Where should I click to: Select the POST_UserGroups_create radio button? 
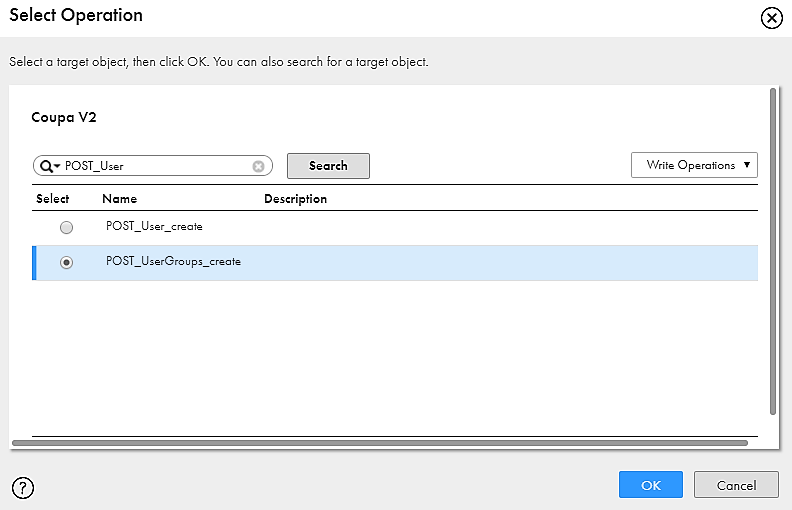click(x=66, y=263)
